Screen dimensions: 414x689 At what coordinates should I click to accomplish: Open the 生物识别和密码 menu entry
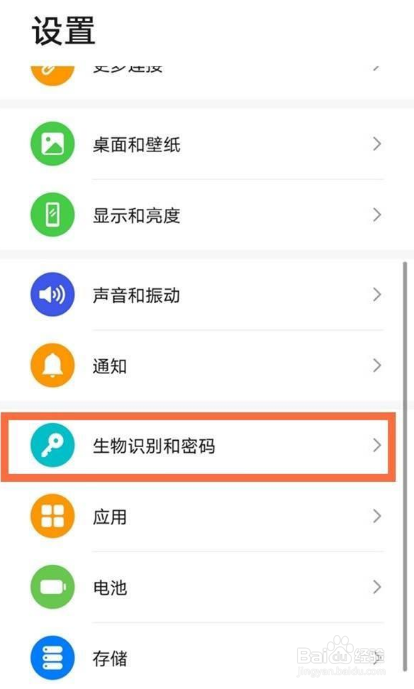pos(198,446)
